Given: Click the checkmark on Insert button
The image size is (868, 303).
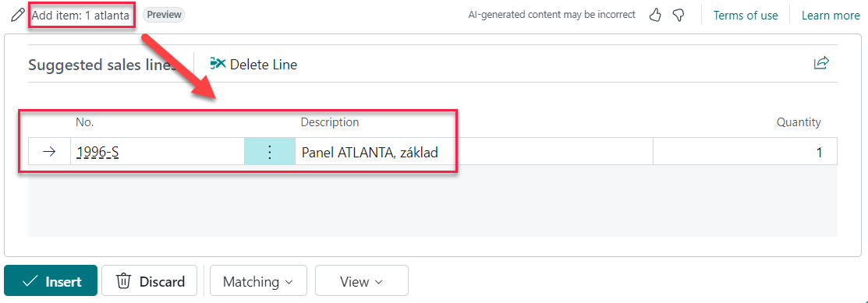Looking at the screenshot, I should [30, 281].
